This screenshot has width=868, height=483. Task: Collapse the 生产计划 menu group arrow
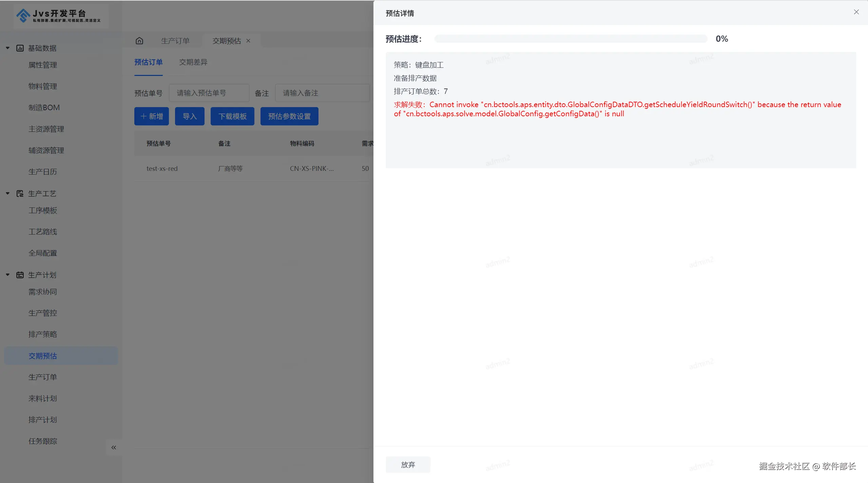7,275
